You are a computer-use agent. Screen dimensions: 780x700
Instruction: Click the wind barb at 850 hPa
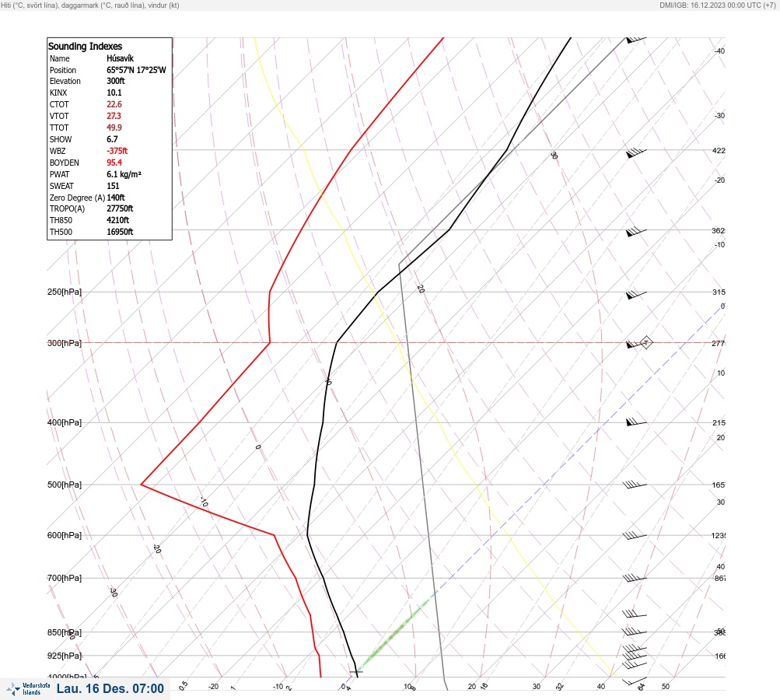tap(635, 632)
